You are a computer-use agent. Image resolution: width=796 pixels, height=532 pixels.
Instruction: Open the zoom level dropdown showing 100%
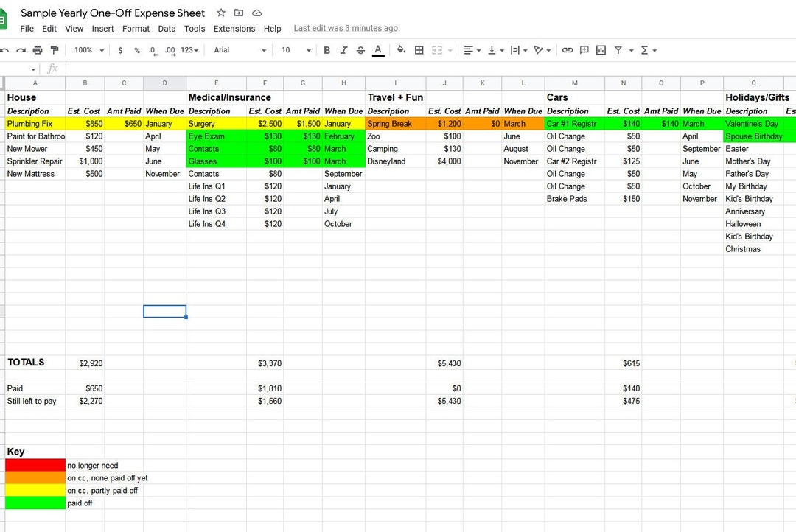tap(87, 50)
